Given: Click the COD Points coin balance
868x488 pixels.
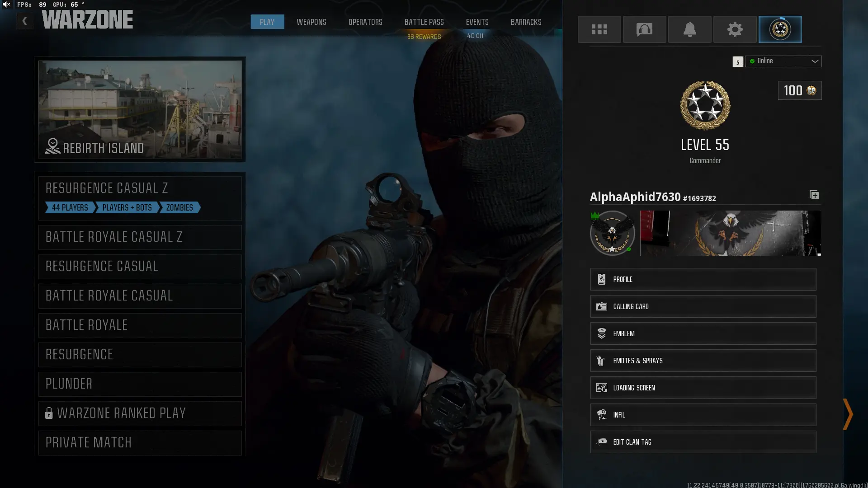Looking at the screenshot, I should click(799, 90).
